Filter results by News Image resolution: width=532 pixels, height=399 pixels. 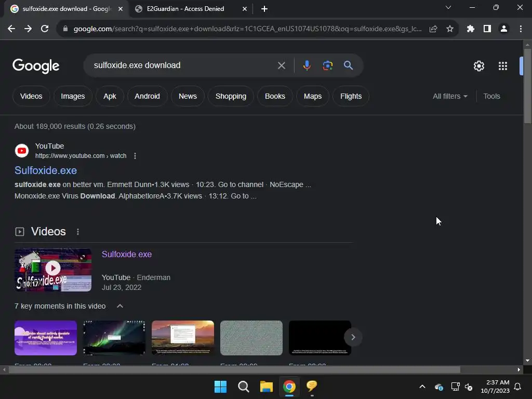coord(188,96)
